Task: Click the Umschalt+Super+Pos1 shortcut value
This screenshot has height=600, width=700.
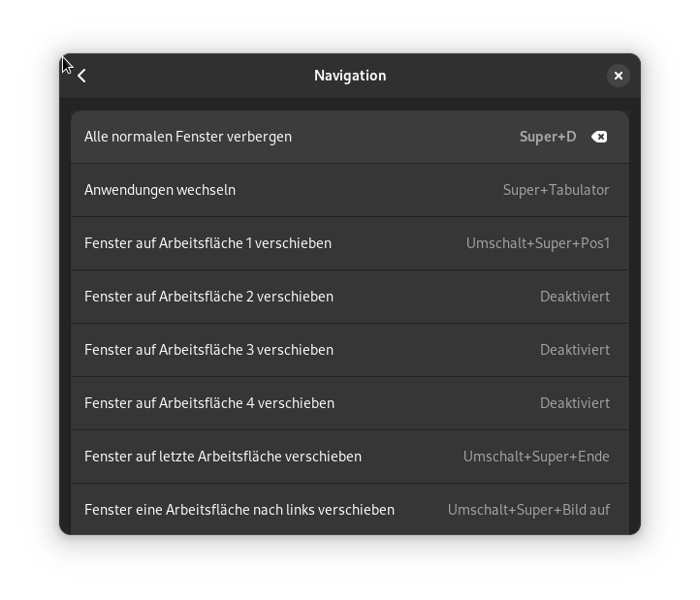Action: [537, 243]
